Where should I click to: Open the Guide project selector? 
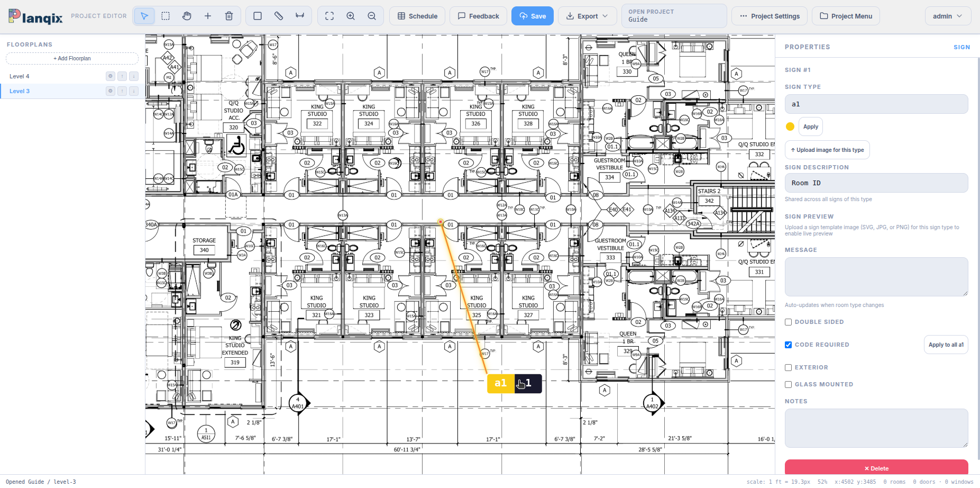[x=674, y=16]
